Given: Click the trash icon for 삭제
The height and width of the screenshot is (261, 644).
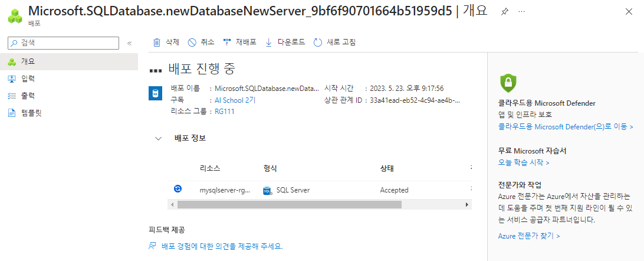Looking at the screenshot, I should (156, 43).
